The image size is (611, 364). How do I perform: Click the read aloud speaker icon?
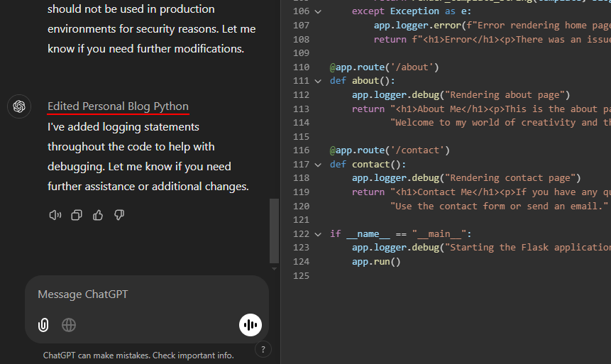tap(55, 215)
